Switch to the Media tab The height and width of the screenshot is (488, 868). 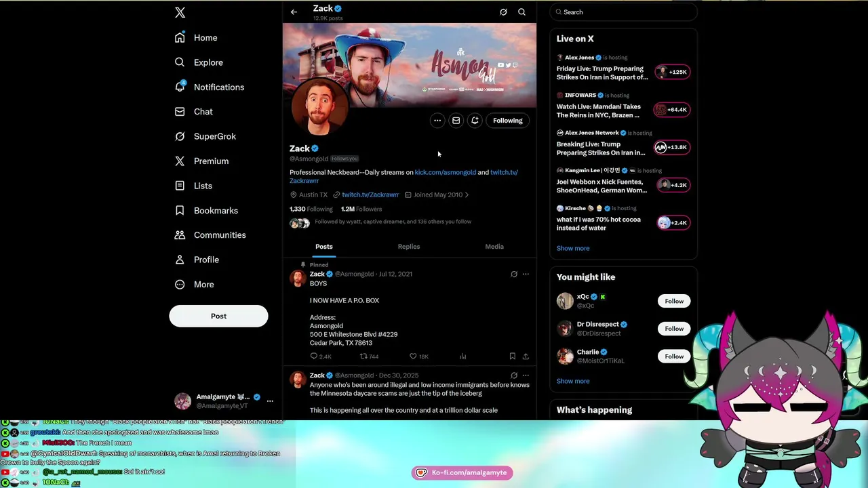point(494,247)
